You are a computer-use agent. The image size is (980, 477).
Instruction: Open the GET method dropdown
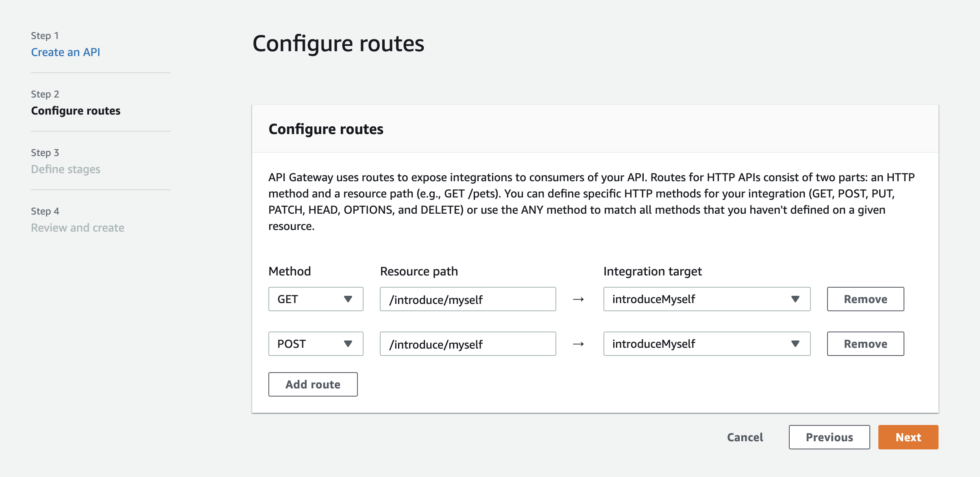[x=316, y=299]
